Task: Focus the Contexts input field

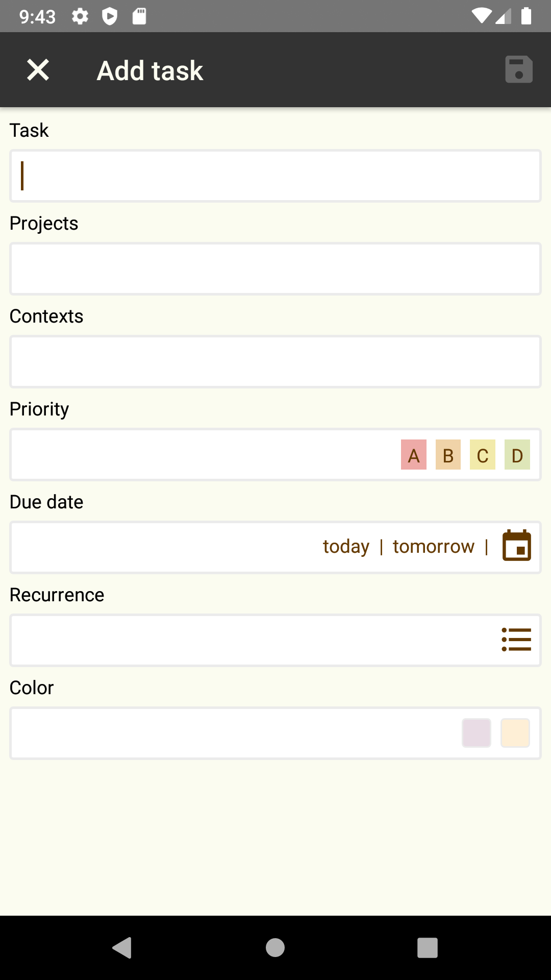Action: [275, 362]
